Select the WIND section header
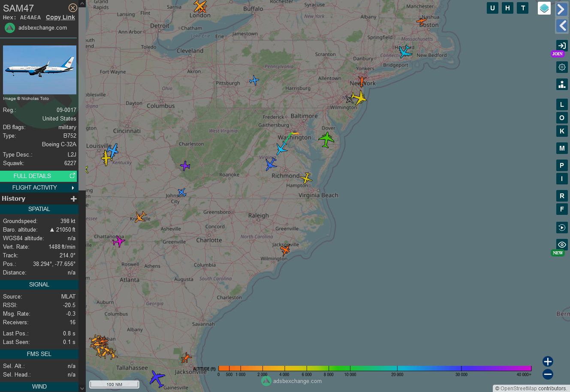Image resolution: width=570 pixels, height=392 pixels. (x=39, y=387)
